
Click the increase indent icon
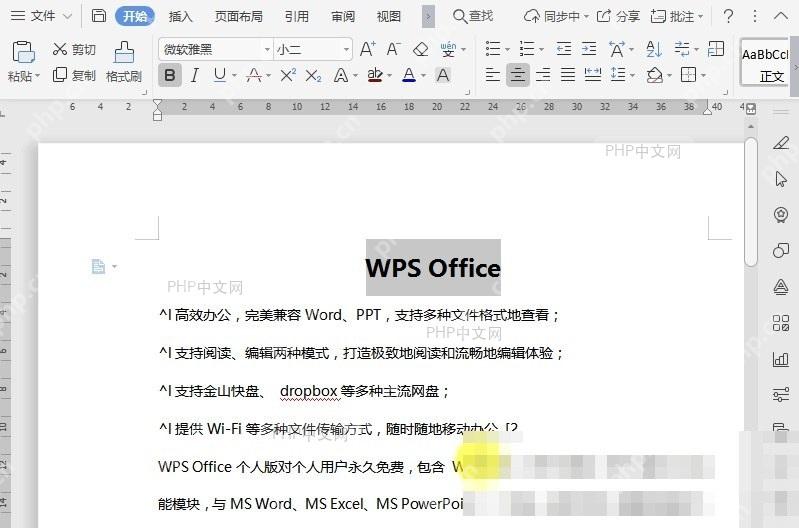tap(589, 49)
